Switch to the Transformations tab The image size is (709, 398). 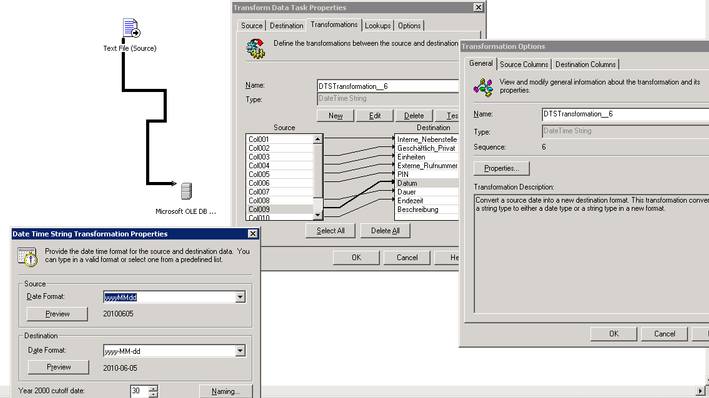click(x=334, y=25)
